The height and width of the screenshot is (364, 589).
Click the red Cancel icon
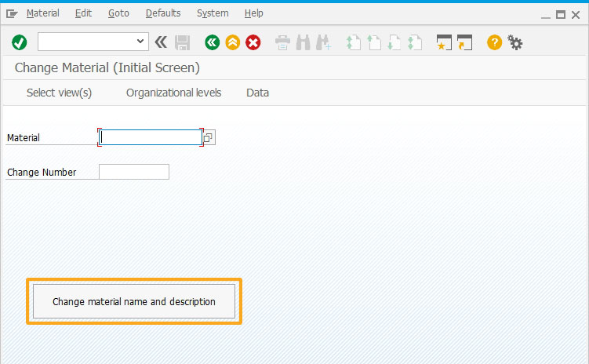tap(253, 42)
